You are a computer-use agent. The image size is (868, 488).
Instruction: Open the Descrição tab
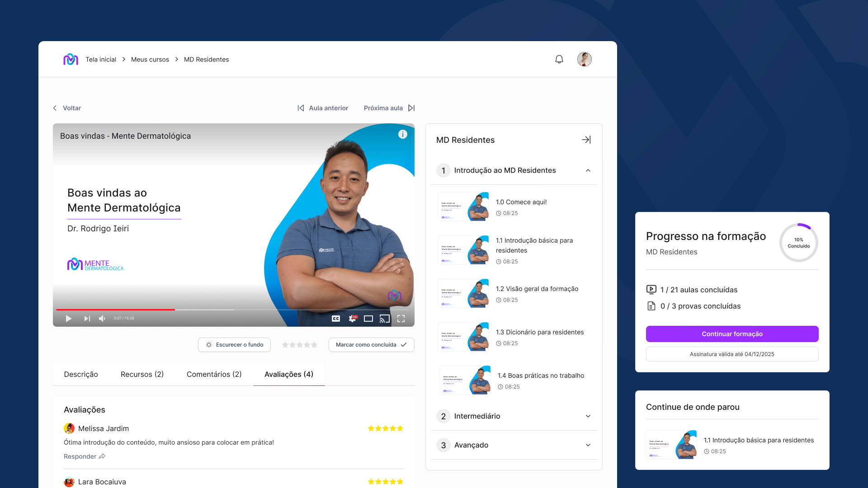click(81, 374)
